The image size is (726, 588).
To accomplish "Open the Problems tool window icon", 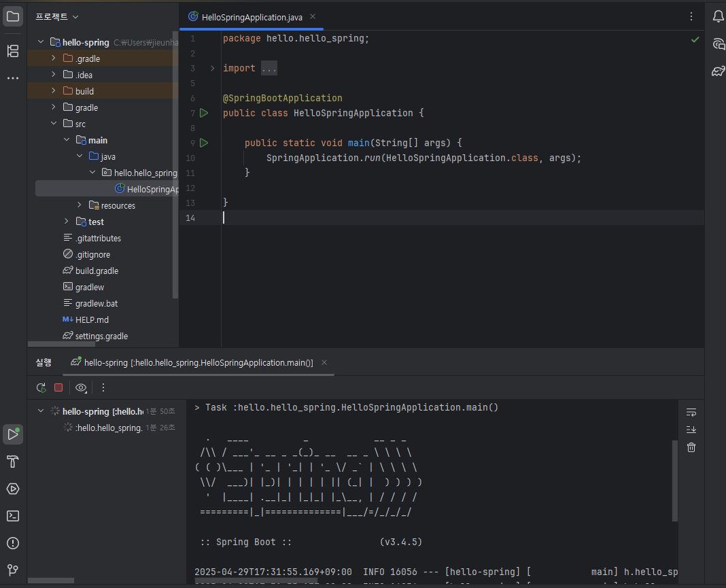I will pyautogui.click(x=13, y=543).
